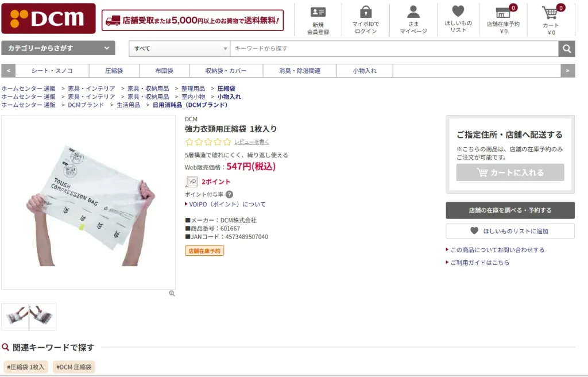Select the second product thumbnail
Image resolution: width=588 pixels, height=377 pixels.
[43, 317]
